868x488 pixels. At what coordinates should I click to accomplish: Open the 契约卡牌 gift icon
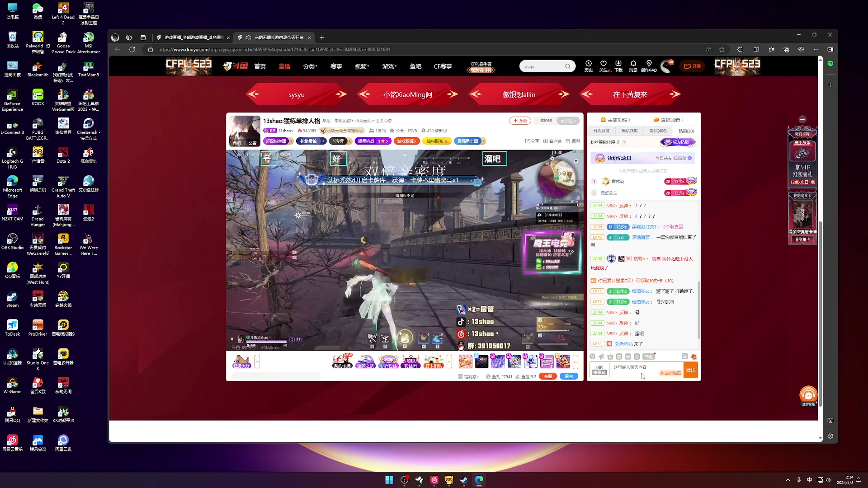[x=342, y=361]
